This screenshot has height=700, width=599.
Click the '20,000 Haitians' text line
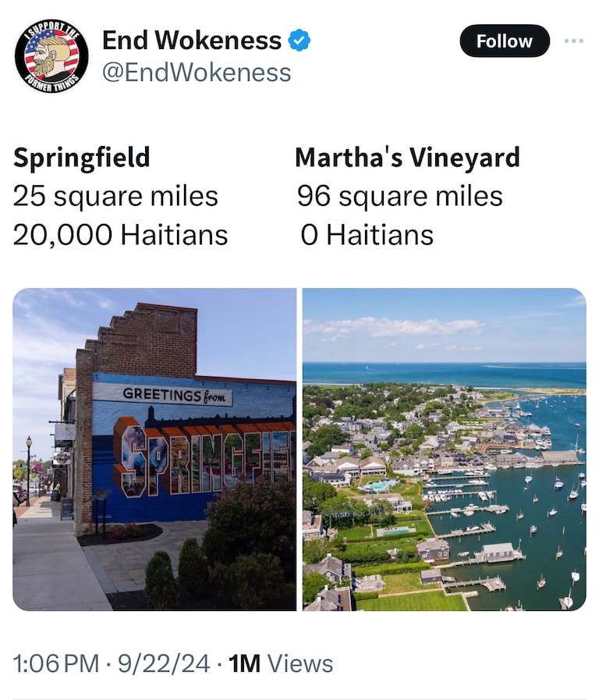(120, 235)
